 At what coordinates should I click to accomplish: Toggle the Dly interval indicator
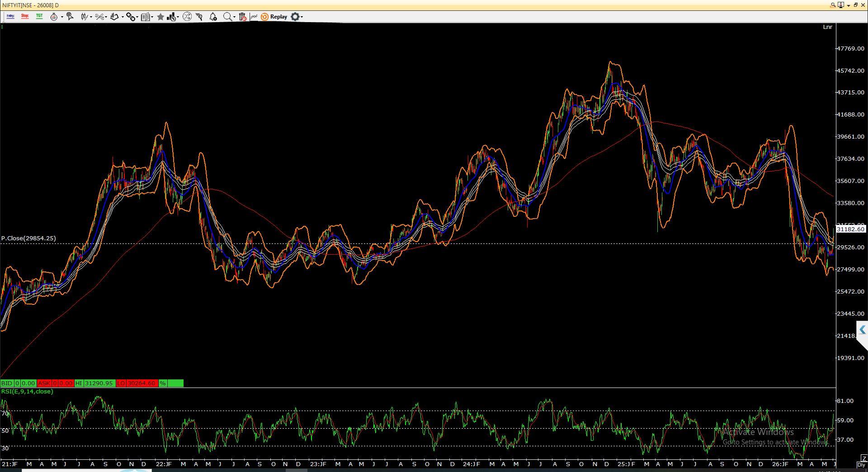point(862,465)
